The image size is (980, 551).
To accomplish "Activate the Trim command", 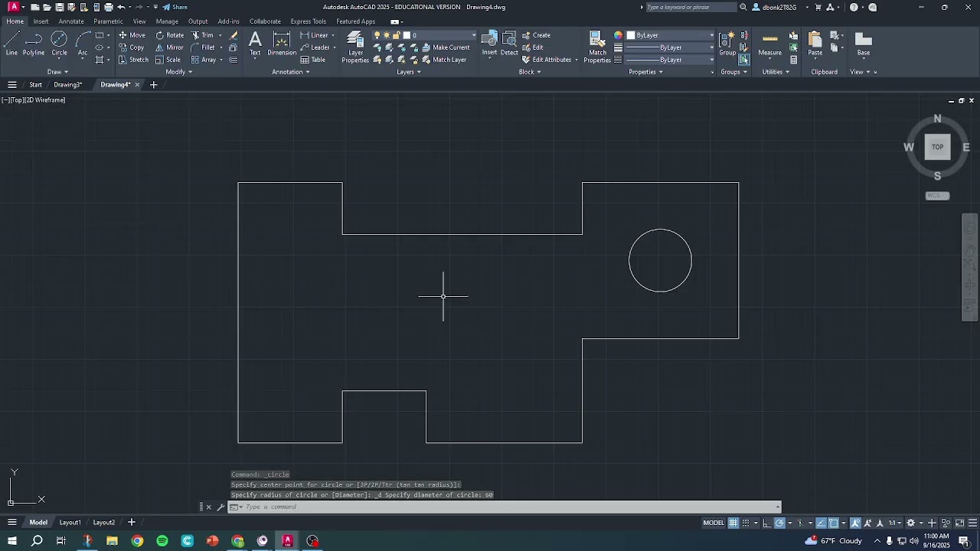I will point(203,35).
